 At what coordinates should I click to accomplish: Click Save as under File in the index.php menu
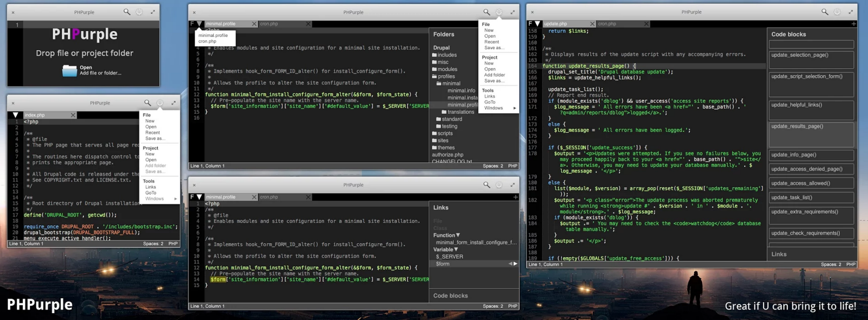coord(155,139)
